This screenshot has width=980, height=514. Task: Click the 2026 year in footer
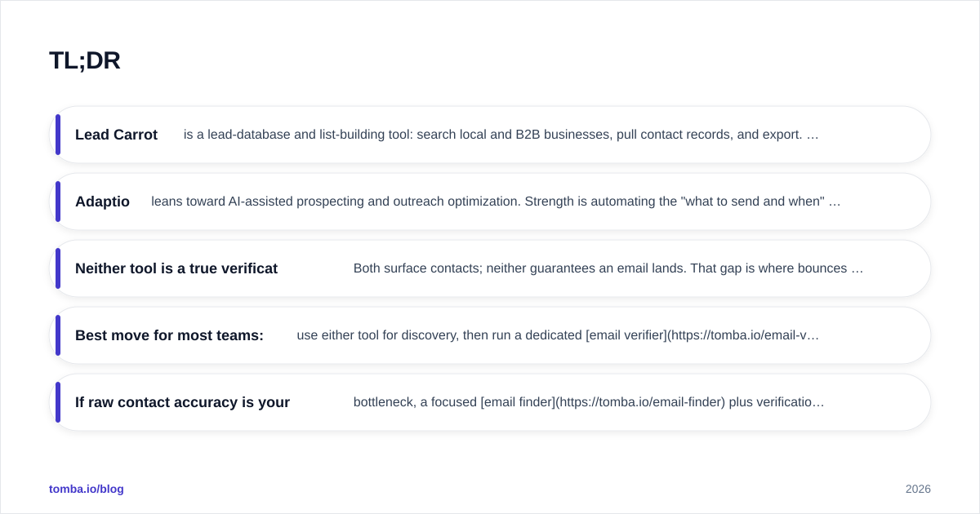918,489
